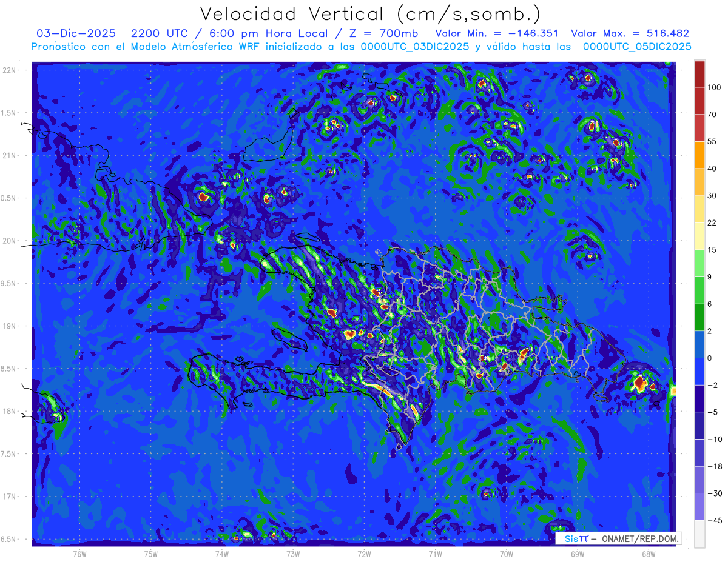The image size is (728, 562).
Task: Pick the lavender swatch between -45 and -30
Action: pyautogui.click(x=699, y=507)
